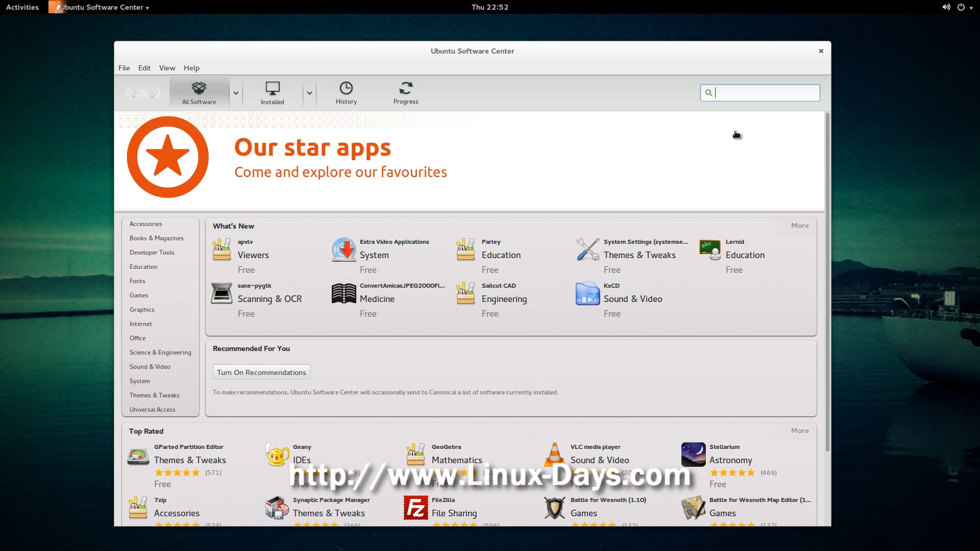Click GParted five-star rating
The image size is (980, 551).
[x=177, y=473]
